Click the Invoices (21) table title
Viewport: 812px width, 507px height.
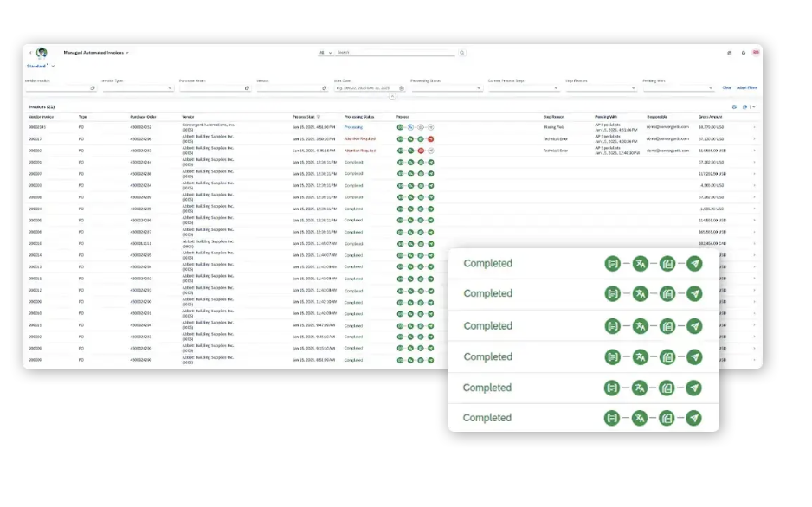pyautogui.click(x=42, y=107)
